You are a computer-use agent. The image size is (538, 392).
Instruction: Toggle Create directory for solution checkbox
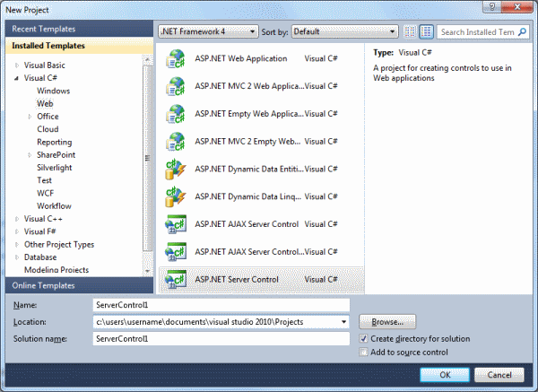click(x=363, y=339)
